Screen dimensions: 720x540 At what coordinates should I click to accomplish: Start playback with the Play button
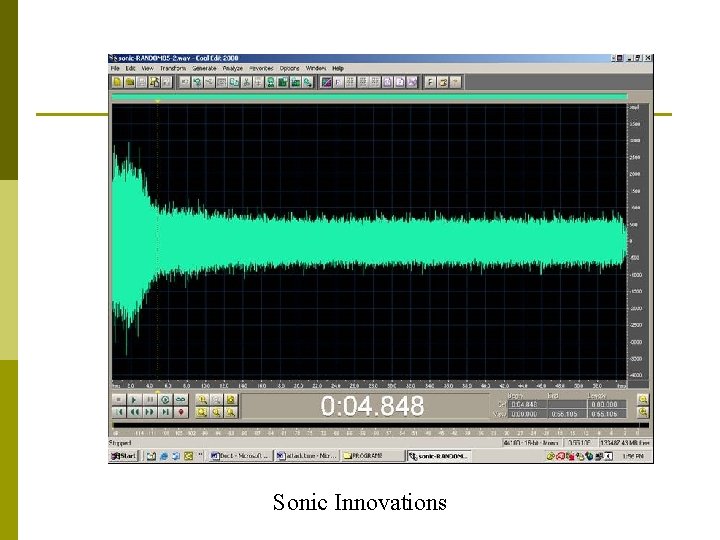click(x=134, y=400)
